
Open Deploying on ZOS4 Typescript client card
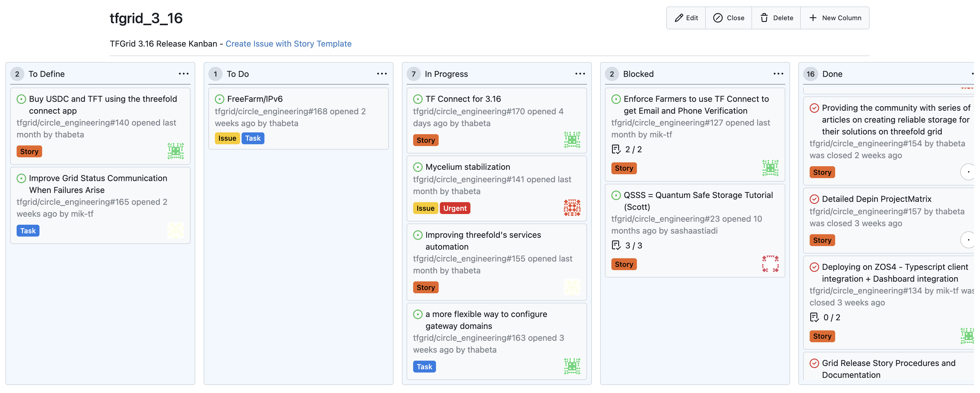[895, 273]
